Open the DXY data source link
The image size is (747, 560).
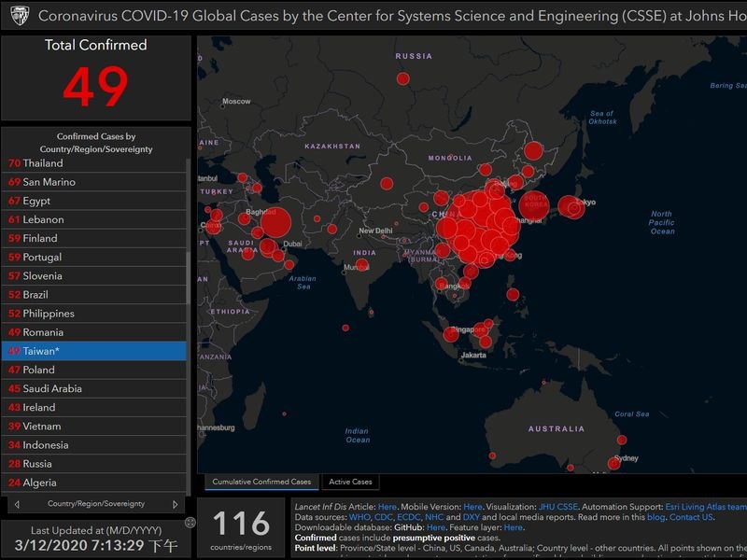tap(472, 517)
